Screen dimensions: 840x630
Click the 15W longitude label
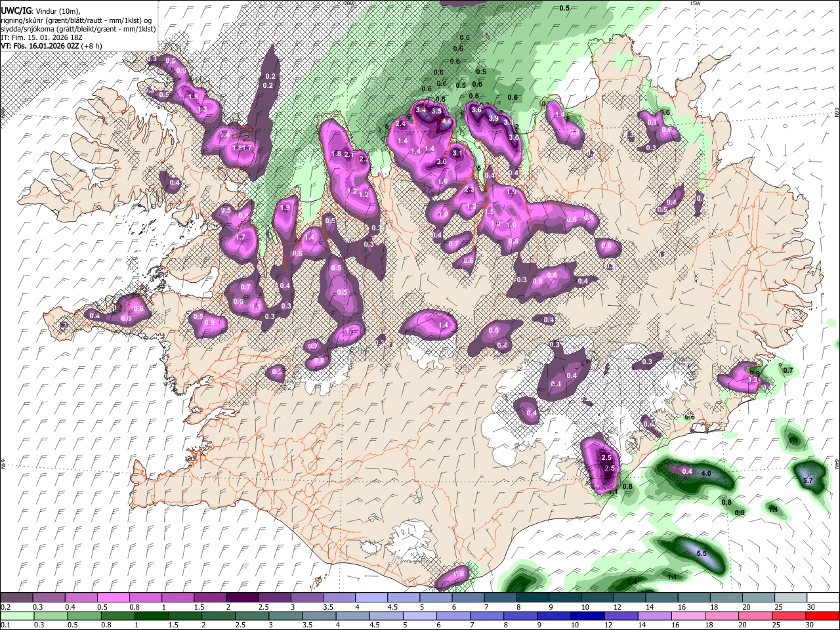[x=696, y=3]
